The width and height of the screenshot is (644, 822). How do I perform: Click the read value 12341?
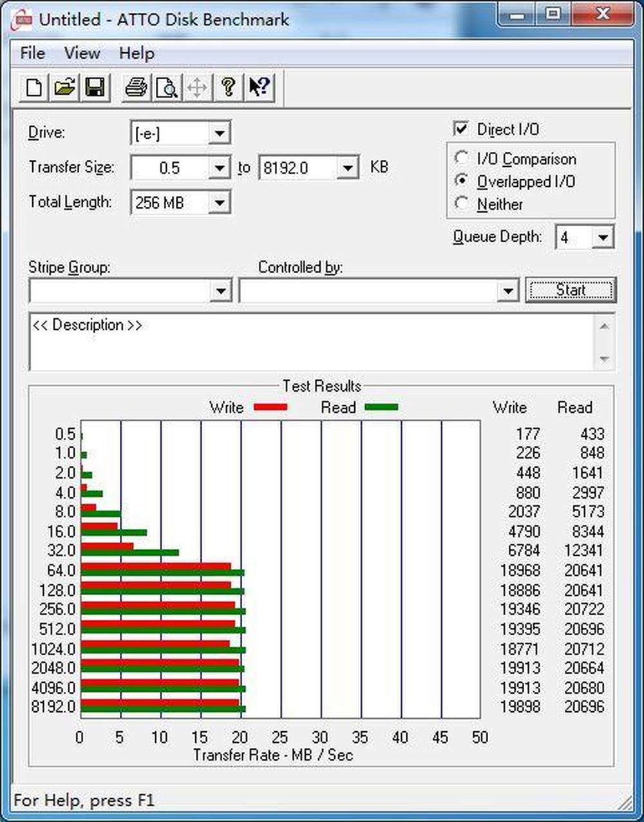[x=584, y=551]
